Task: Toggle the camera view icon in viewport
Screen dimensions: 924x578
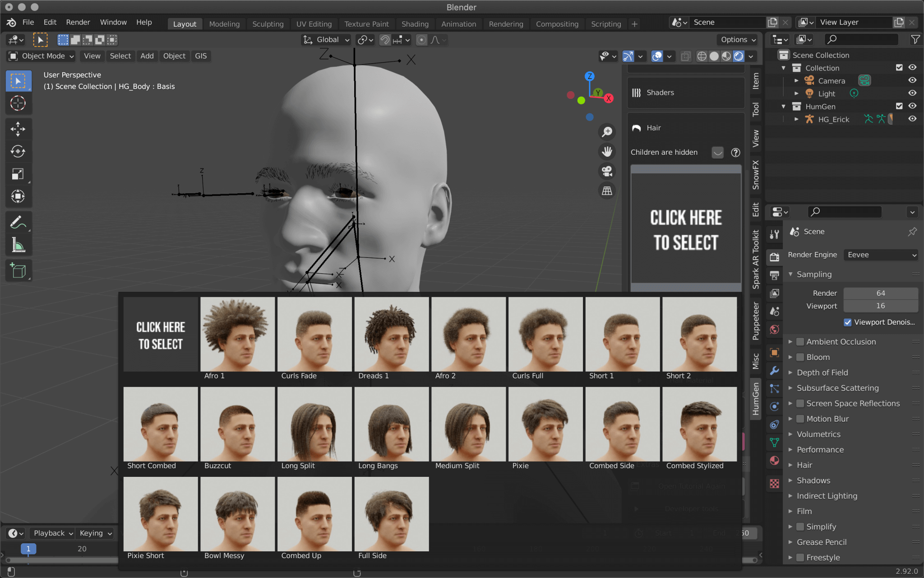Action: click(x=607, y=171)
